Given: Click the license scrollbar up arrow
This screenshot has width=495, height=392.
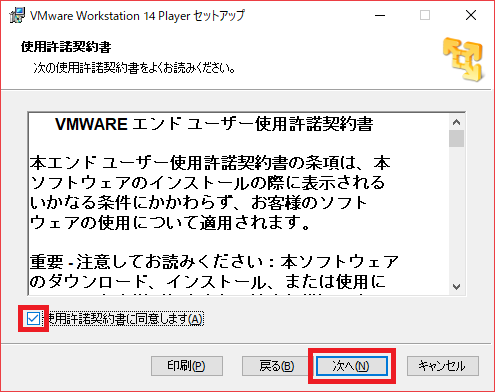Looking at the screenshot, I should [x=456, y=122].
